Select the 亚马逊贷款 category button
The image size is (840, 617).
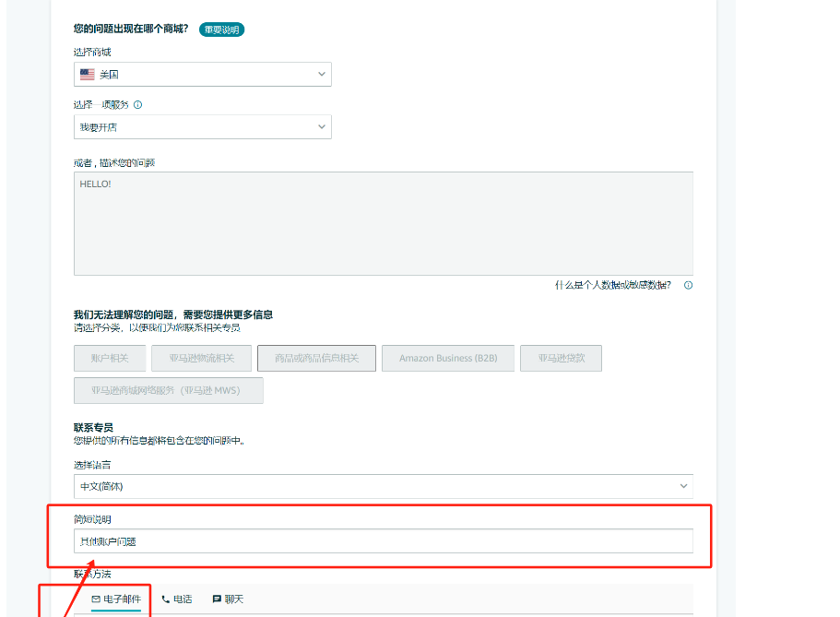(563, 358)
